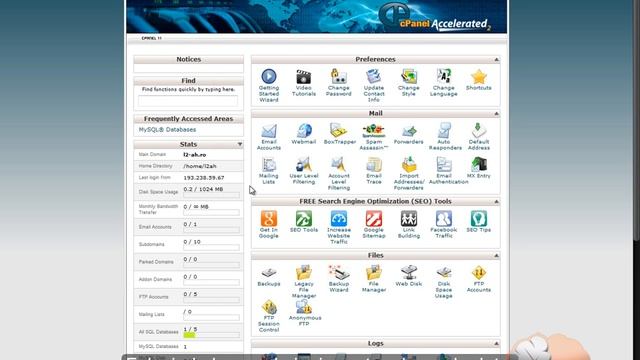Click the All SQL Databases usage bar
640x360 pixels.
pyautogui.click(x=211, y=335)
